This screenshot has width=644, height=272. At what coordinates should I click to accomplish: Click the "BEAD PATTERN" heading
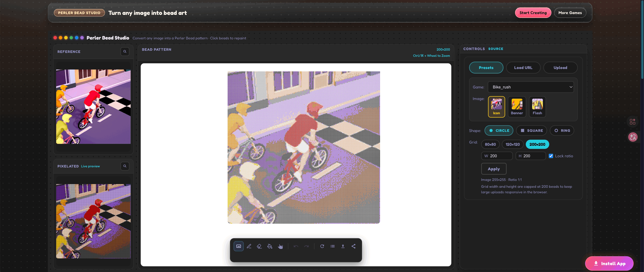(x=156, y=49)
